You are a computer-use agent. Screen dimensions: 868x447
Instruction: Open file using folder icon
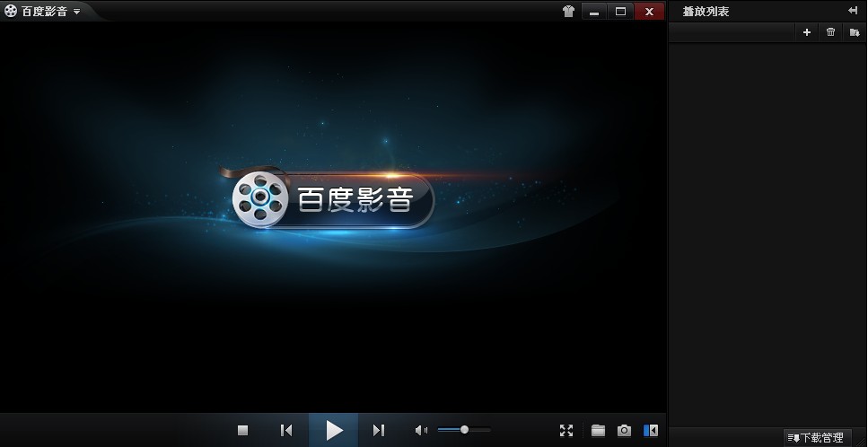[598, 431]
